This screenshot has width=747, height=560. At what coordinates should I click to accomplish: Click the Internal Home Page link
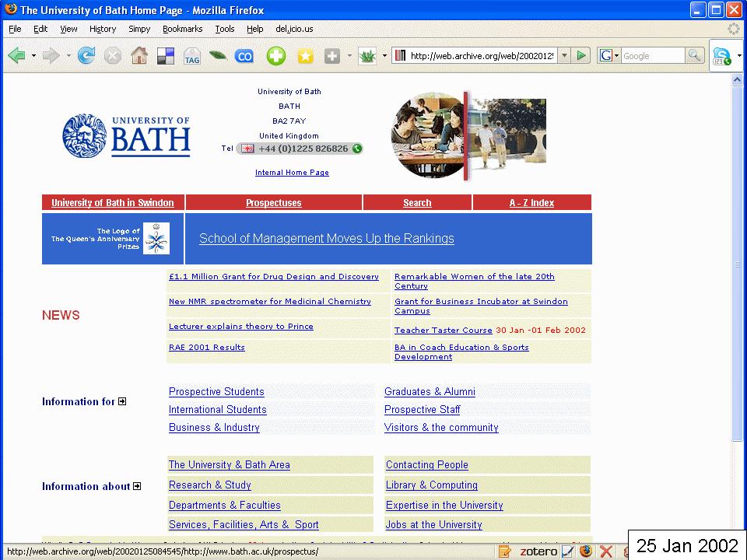click(292, 173)
